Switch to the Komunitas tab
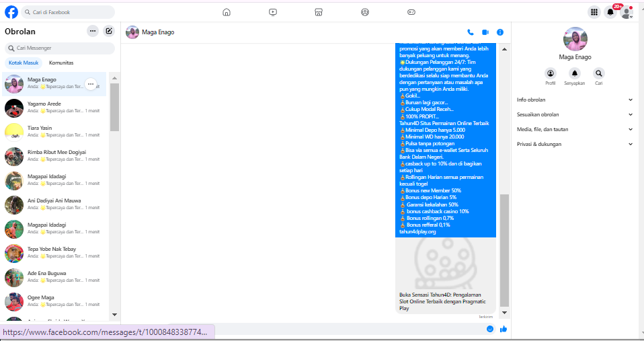This screenshot has height=341, width=644. (61, 63)
